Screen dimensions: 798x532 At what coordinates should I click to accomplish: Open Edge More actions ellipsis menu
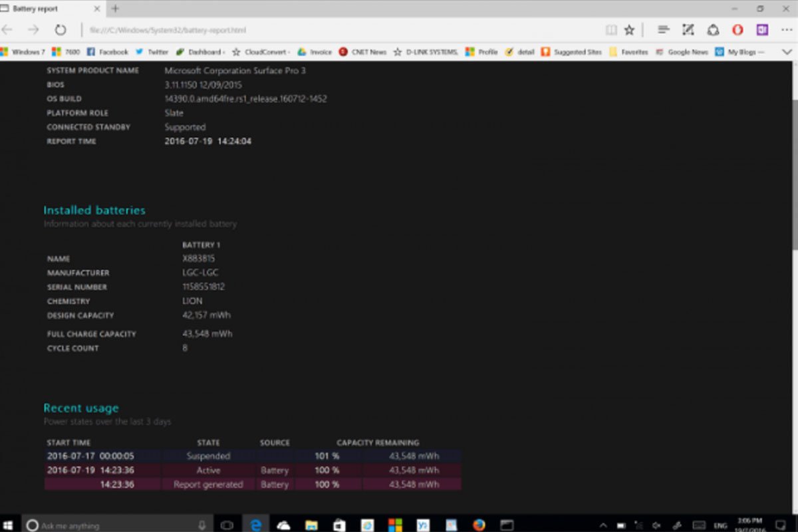(x=787, y=30)
